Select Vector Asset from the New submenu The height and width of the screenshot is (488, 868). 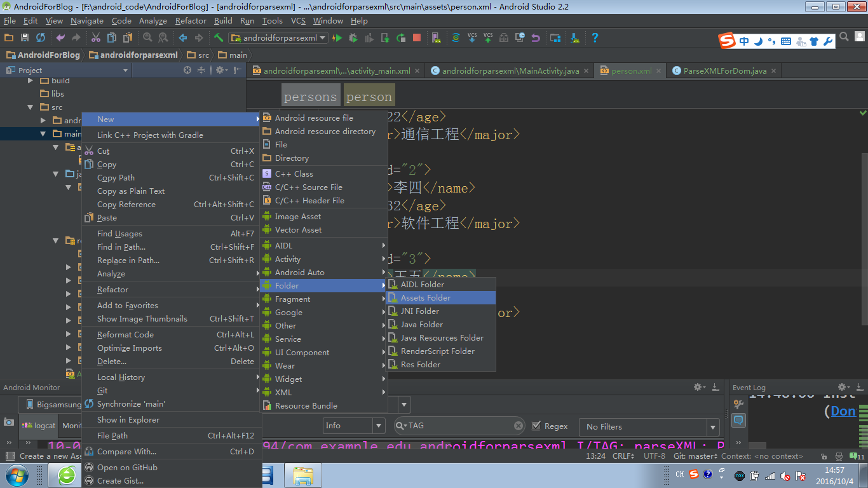coord(323,230)
